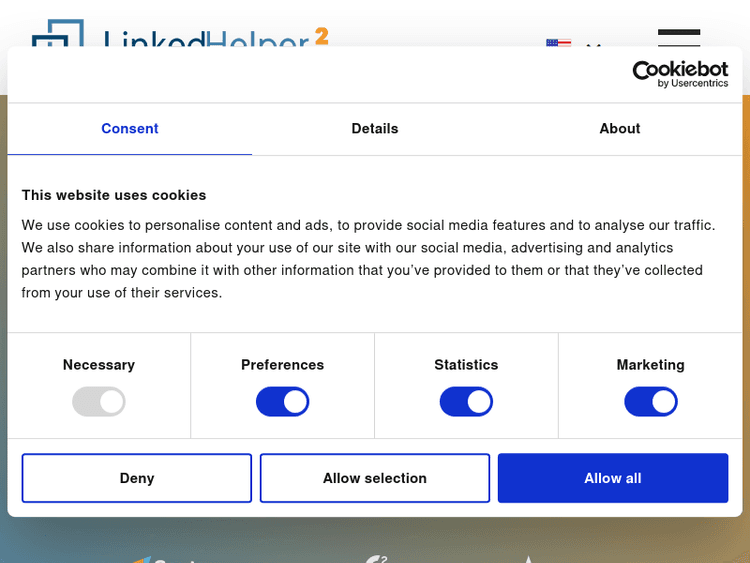This screenshot has height=563, width=750.
Task: Open the About tab
Action: pos(620,129)
